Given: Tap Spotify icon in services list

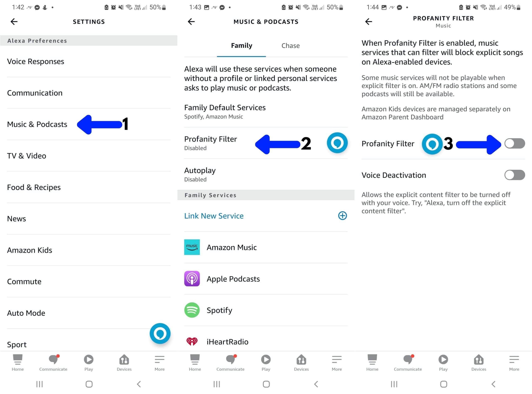Looking at the screenshot, I should point(192,310).
